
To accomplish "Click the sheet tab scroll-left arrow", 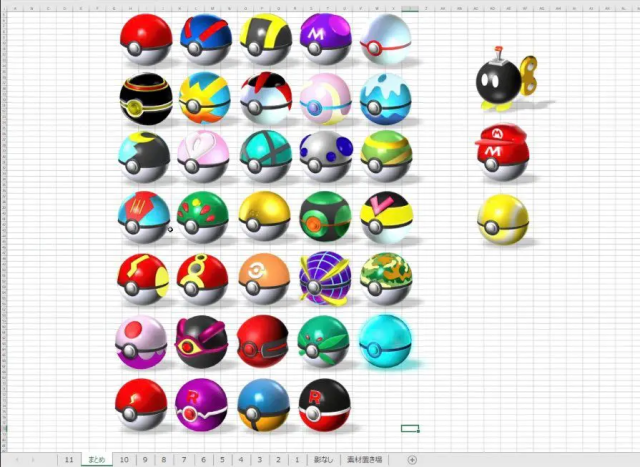I will pos(18,460).
